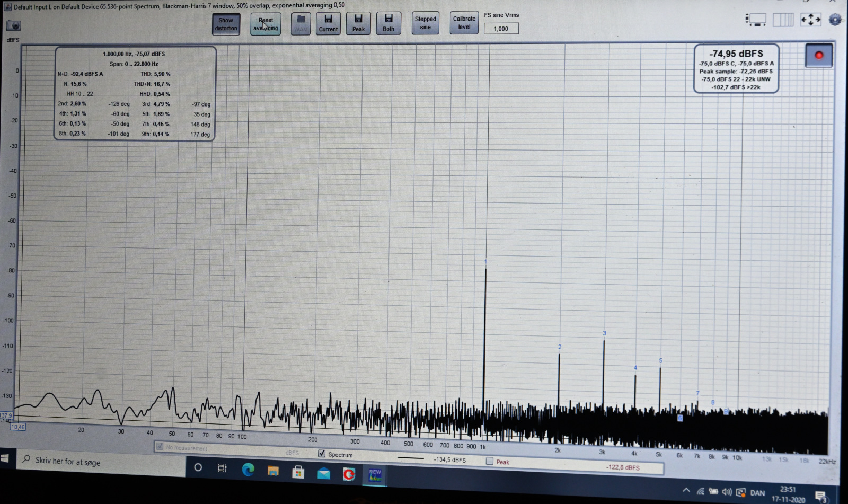
Task: Toggle the No measurement checkbox
Action: 160,447
